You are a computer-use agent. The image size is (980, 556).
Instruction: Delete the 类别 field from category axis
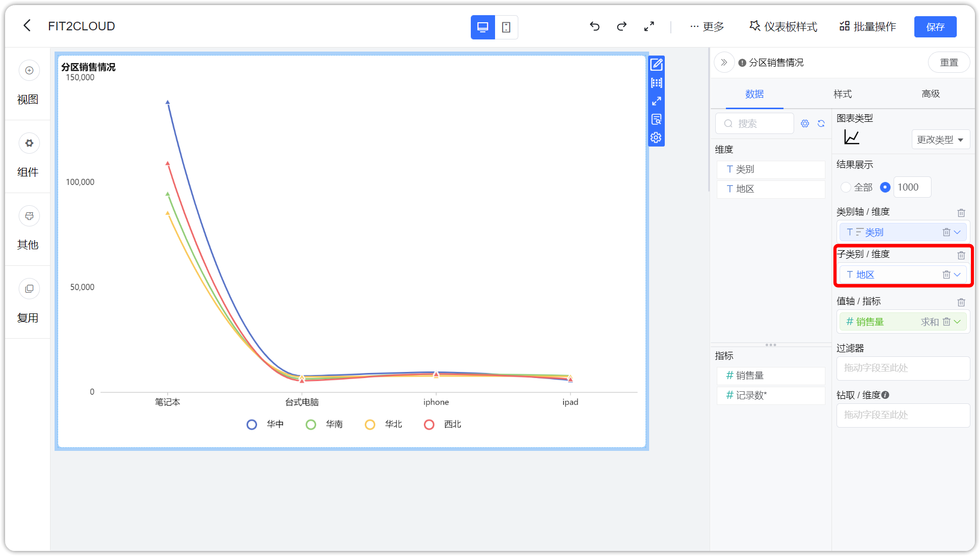point(946,233)
